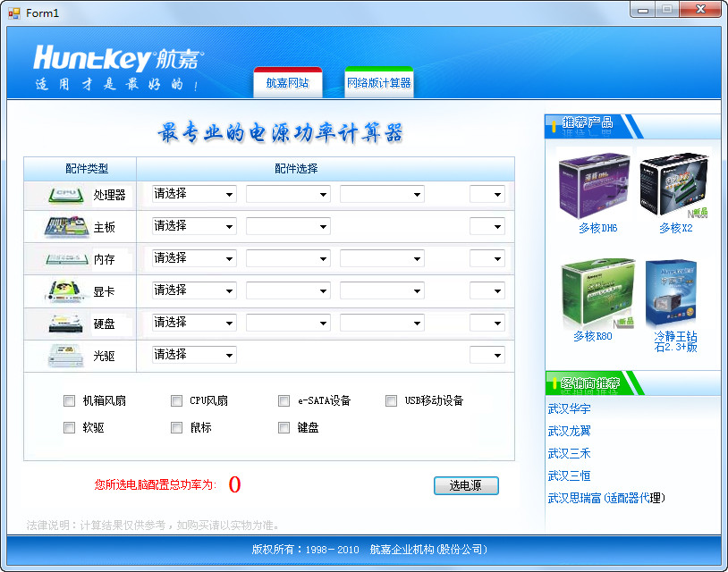Open the 请选择 dropdown for 光驱
The height and width of the screenshot is (572, 728).
click(194, 355)
